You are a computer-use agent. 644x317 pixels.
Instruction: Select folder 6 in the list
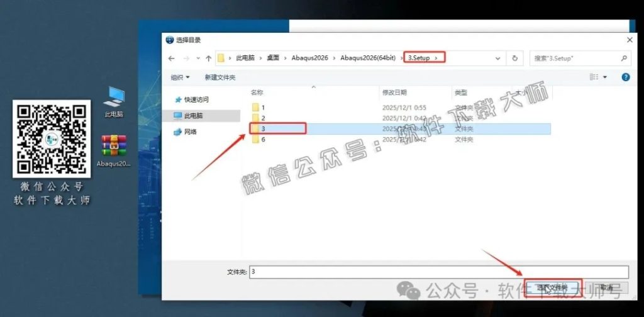point(400,139)
